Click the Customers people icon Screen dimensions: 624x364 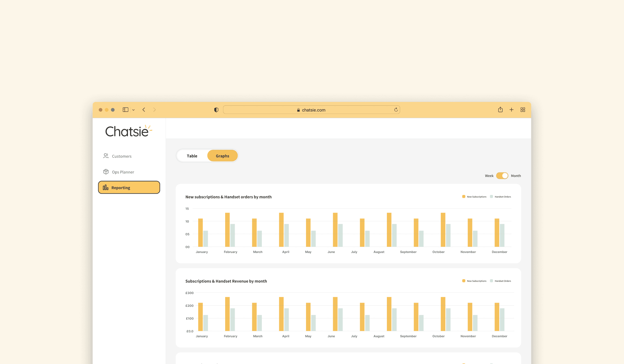click(x=106, y=156)
